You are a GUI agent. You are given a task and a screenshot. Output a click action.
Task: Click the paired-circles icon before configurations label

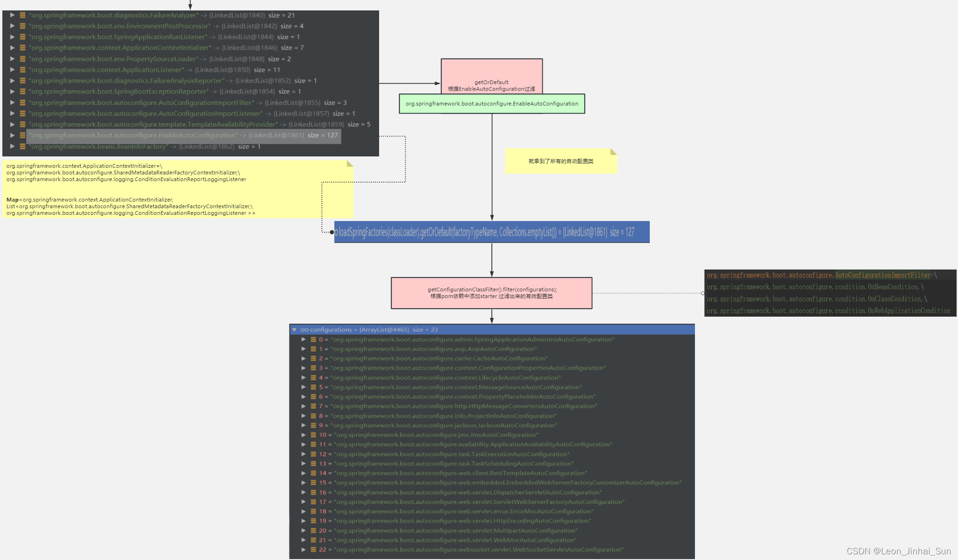(x=304, y=329)
